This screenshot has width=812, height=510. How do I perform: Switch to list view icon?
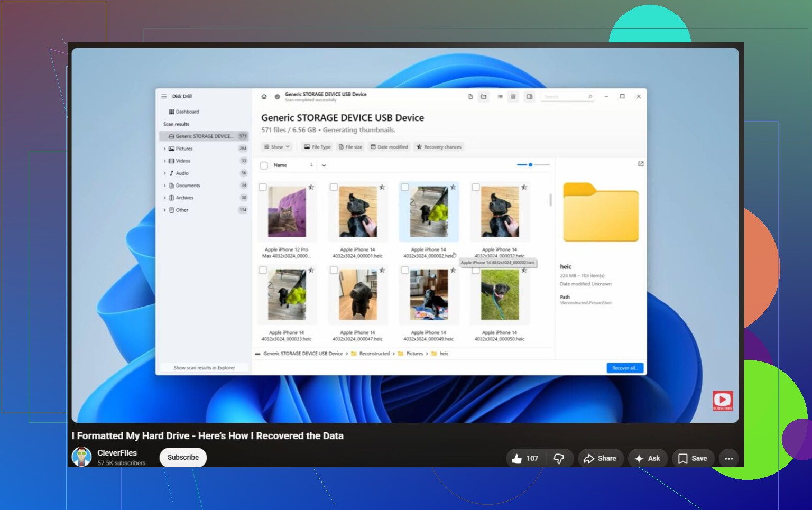(500, 97)
